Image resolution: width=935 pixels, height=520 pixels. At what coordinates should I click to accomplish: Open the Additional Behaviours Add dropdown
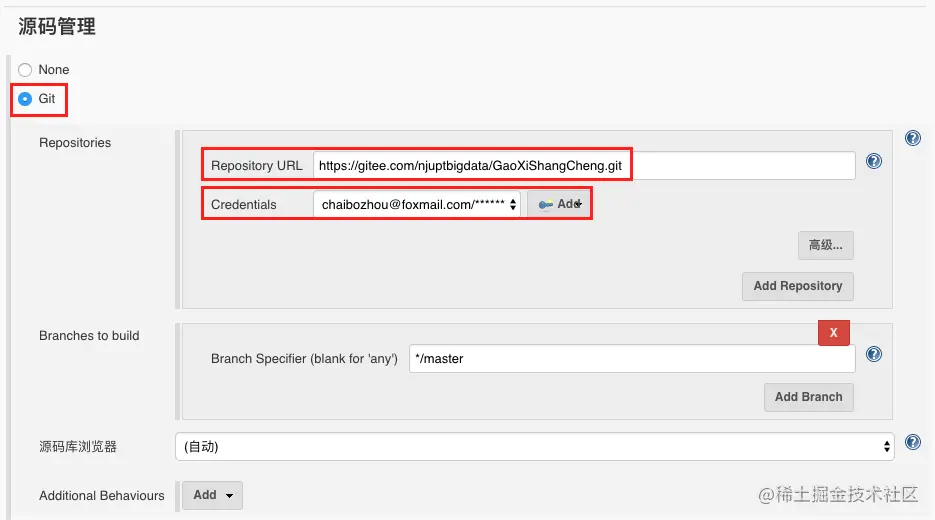[x=212, y=495]
